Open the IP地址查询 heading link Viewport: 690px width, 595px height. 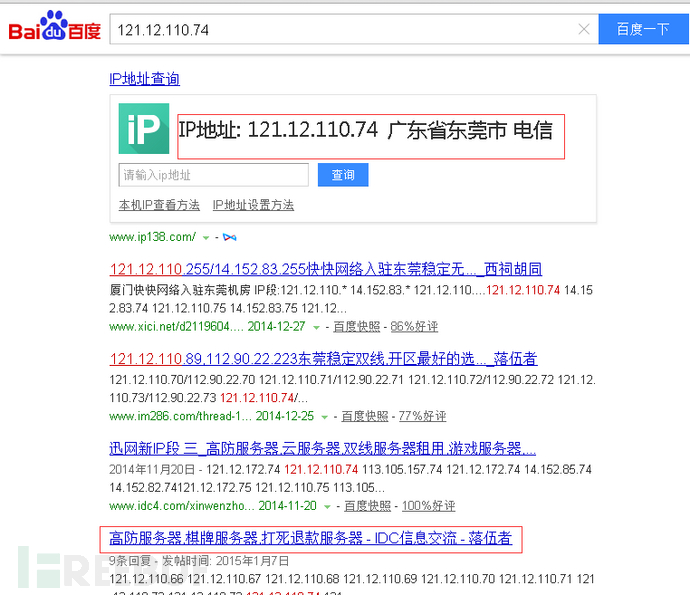[x=144, y=79]
